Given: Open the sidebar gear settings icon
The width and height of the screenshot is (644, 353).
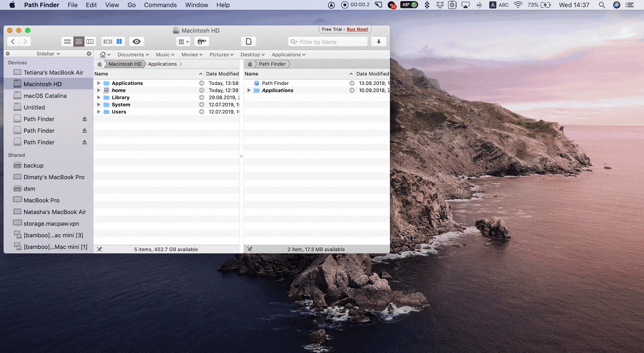Looking at the screenshot, I should (x=8, y=53).
